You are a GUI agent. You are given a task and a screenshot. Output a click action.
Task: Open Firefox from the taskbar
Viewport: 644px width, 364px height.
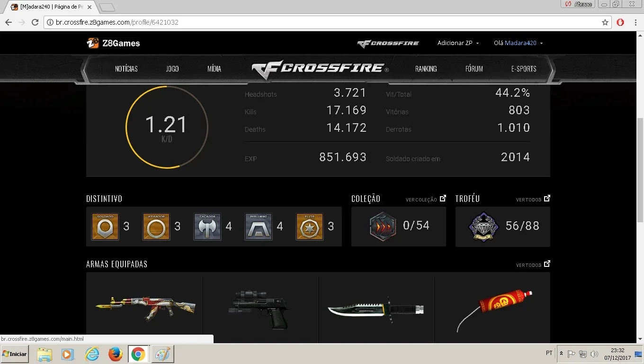point(115,354)
